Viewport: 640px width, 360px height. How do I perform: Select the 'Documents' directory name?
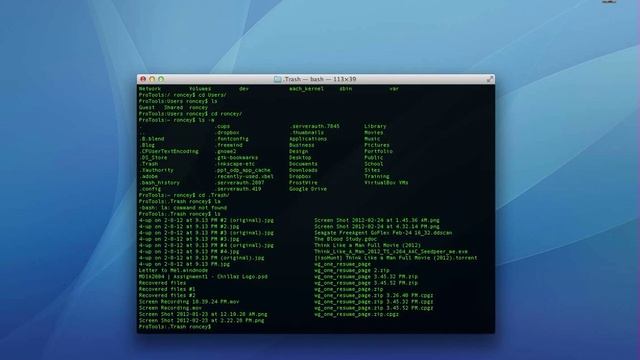click(303, 164)
